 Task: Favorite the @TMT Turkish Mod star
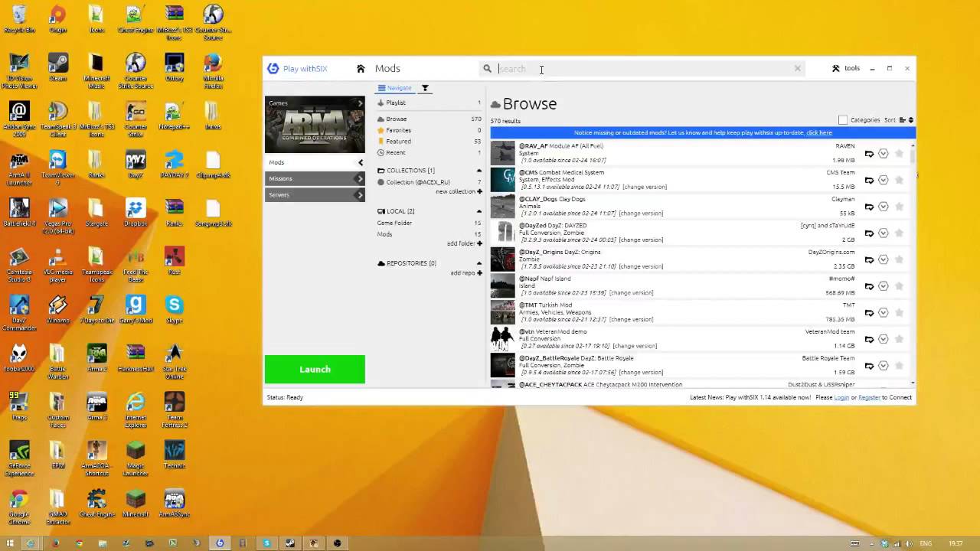[899, 313]
